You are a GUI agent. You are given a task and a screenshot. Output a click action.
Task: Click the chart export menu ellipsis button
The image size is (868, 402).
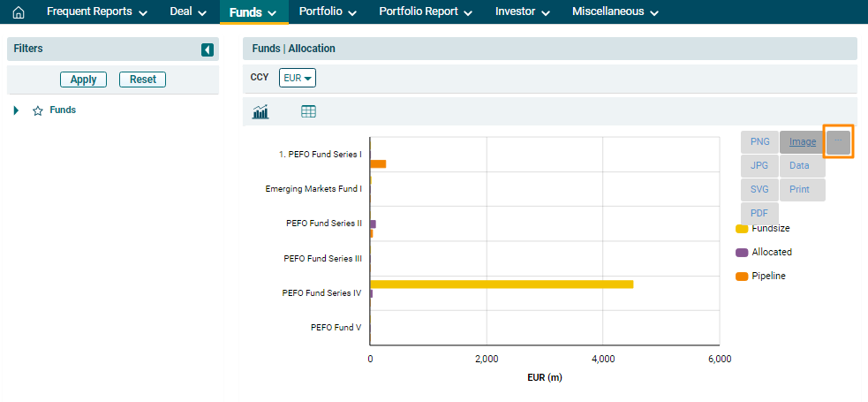coord(838,141)
